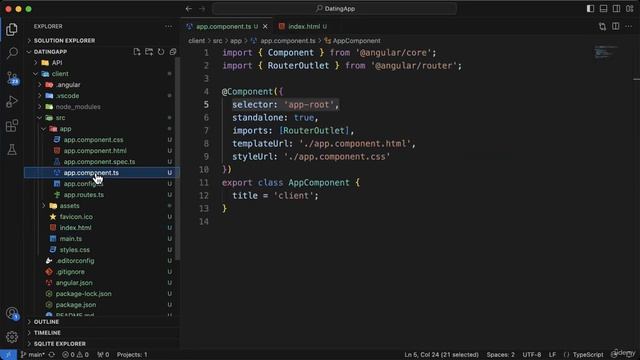Close the app.component.ts tab
The image size is (640, 360).
pos(265,27)
